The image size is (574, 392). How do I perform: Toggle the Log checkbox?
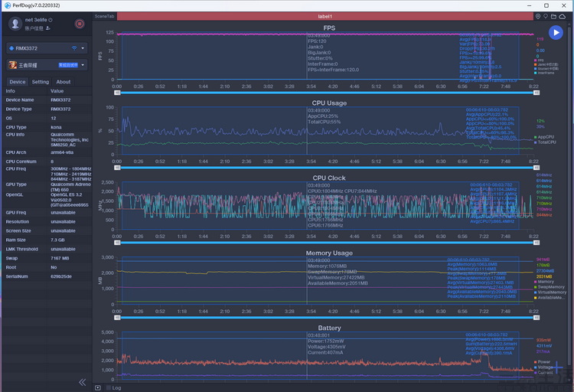pos(109,387)
